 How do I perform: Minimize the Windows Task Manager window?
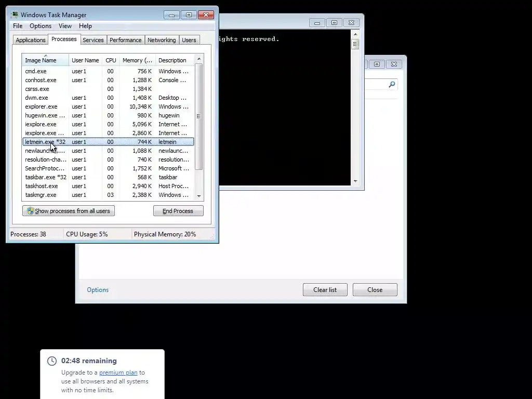(x=171, y=15)
